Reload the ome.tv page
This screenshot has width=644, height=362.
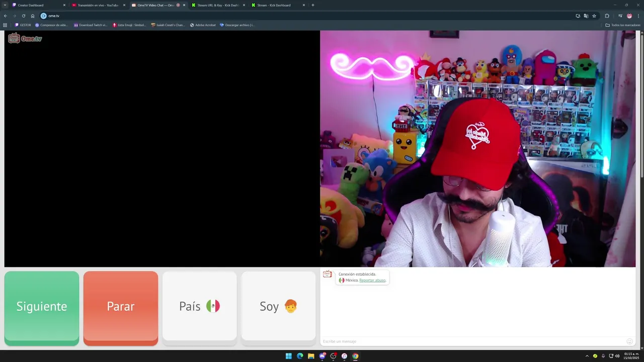pyautogui.click(x=24, y=16)
